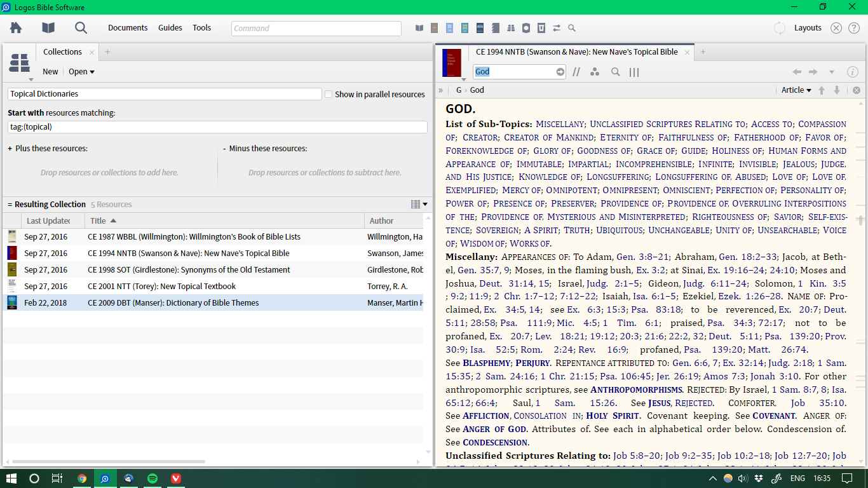Expand the Open collection dropdown
The width and height of the screenshot is (868, 488).
[x=81, y=72]
